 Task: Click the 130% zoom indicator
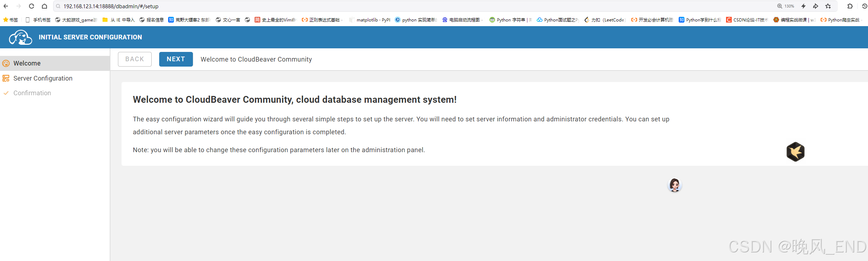[x=786, y=6]
